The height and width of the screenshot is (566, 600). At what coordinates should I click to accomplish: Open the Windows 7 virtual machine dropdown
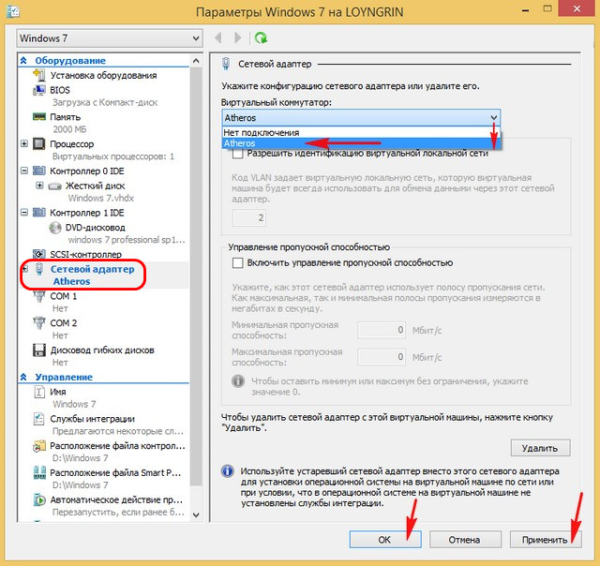tap(108, 38)
